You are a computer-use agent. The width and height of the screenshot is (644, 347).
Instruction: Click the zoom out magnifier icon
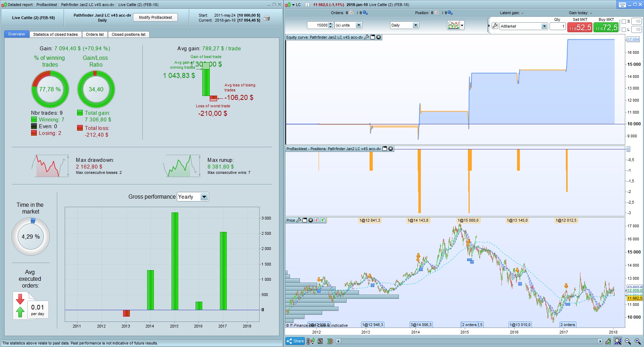point(628,341)
